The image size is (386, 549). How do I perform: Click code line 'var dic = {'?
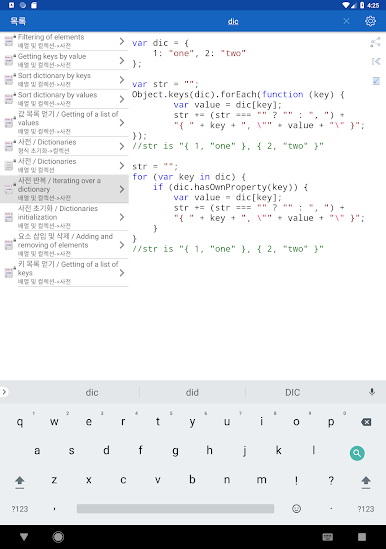click(160, 43)
